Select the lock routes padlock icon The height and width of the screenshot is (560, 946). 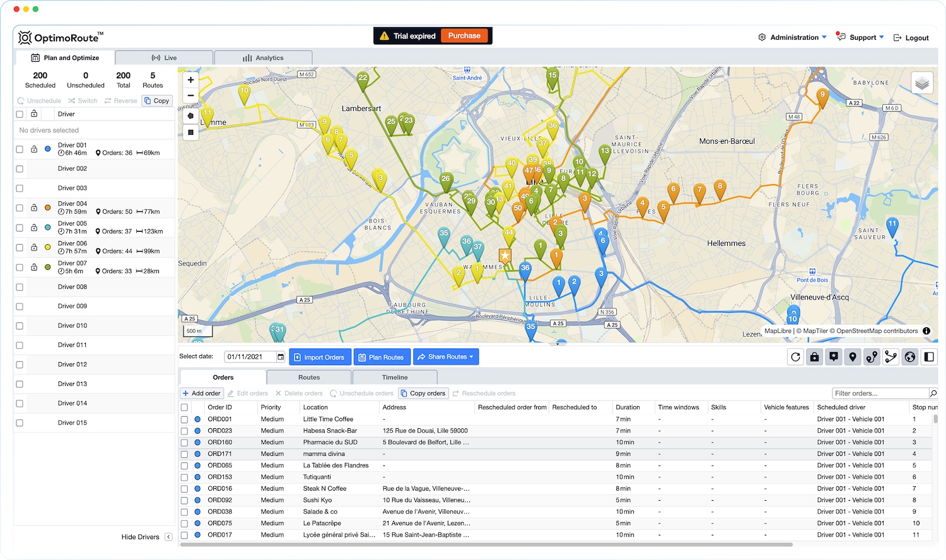pos(814,356)
